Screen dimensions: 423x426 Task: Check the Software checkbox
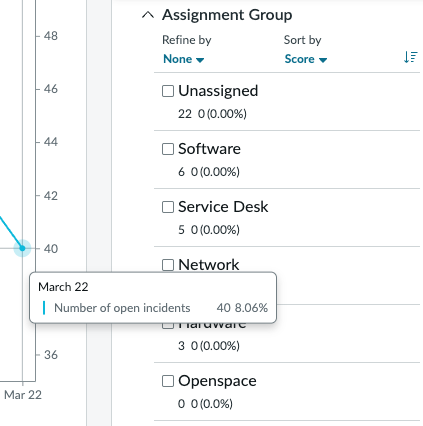(x=168, y=149)
